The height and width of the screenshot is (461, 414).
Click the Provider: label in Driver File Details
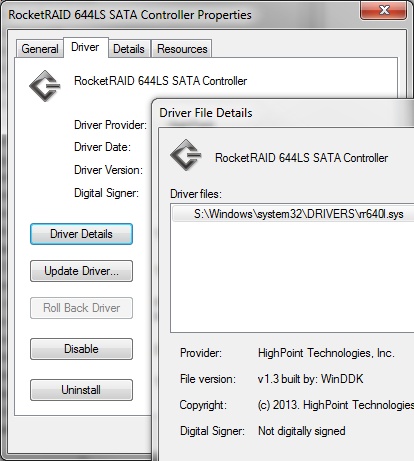[201, 353]
